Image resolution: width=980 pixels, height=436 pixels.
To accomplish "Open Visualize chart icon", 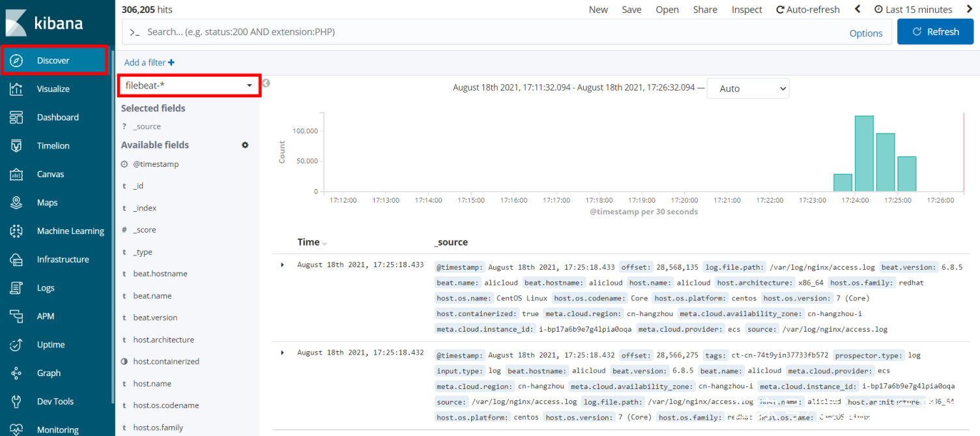I will click(x=16, y=89).
